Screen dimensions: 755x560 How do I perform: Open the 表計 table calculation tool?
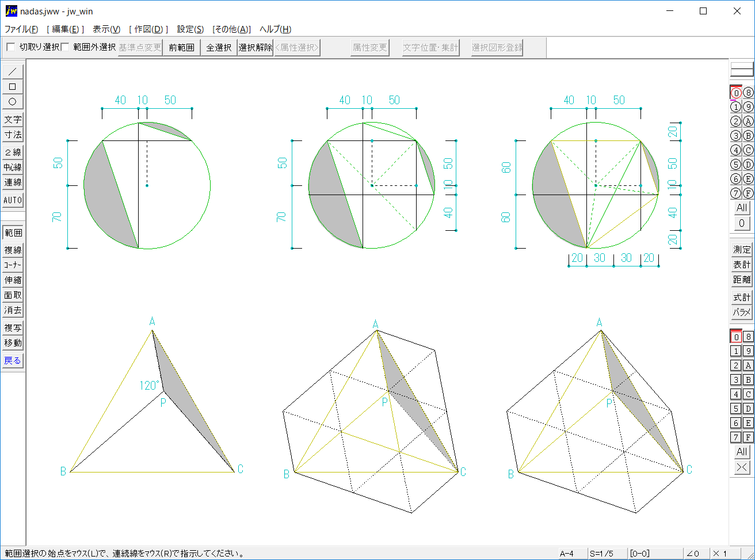742,265
